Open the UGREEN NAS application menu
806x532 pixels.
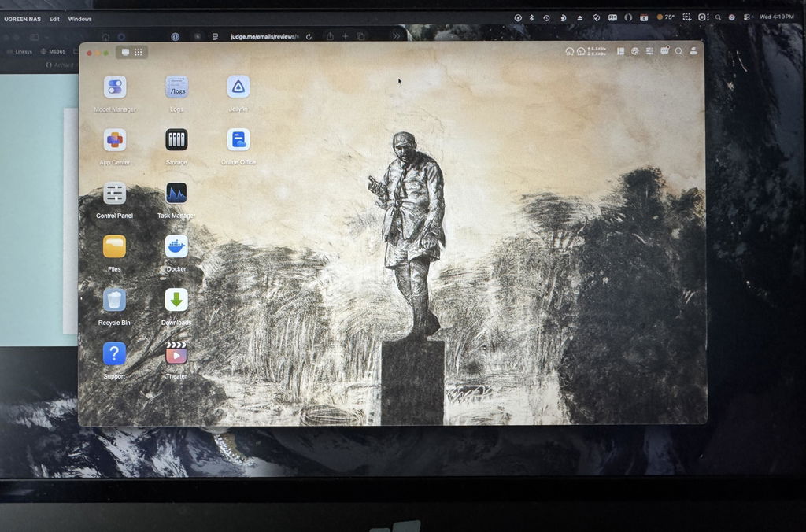tap(23, 19)
